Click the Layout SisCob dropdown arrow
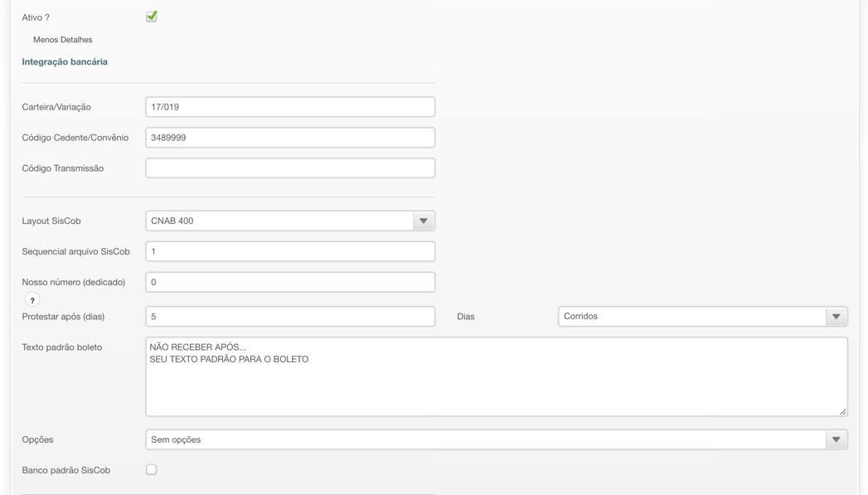The image size is (868, 495). click(424, 221)
